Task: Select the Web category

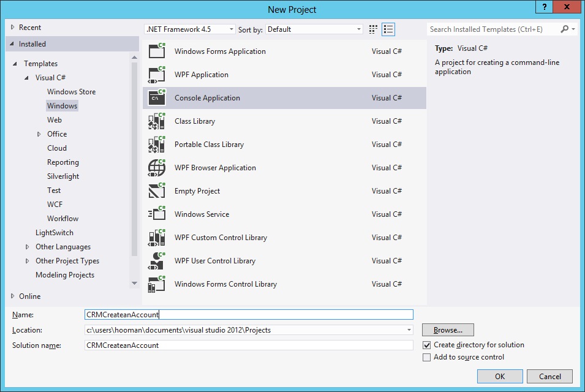Action: click(55, 119)
